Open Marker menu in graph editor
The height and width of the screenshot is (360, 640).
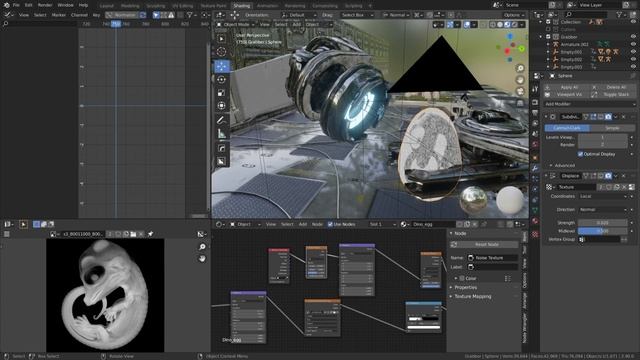(x=58, y=15)
